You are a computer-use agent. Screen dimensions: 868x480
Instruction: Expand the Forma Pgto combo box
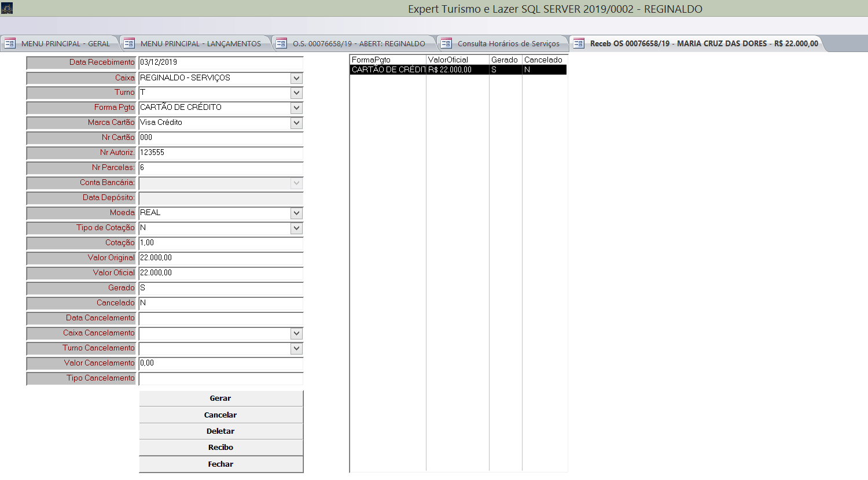(x=296, y=108)
